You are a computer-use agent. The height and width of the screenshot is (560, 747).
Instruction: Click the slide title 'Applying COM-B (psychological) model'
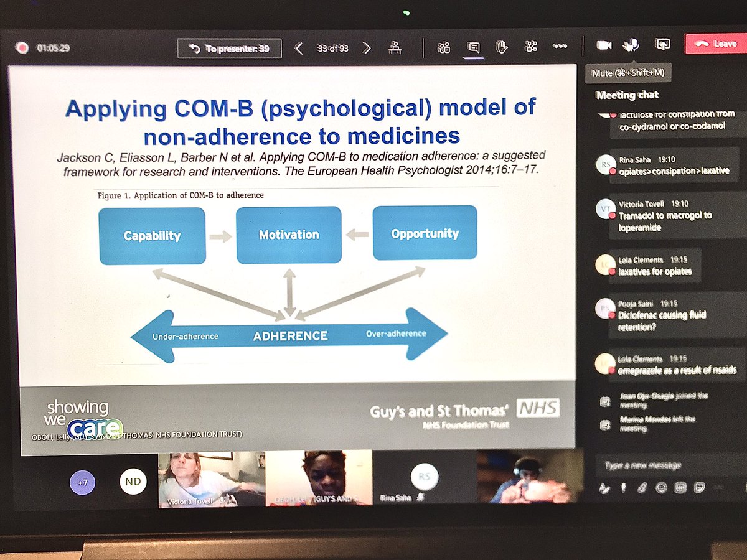tap(301, 108)
